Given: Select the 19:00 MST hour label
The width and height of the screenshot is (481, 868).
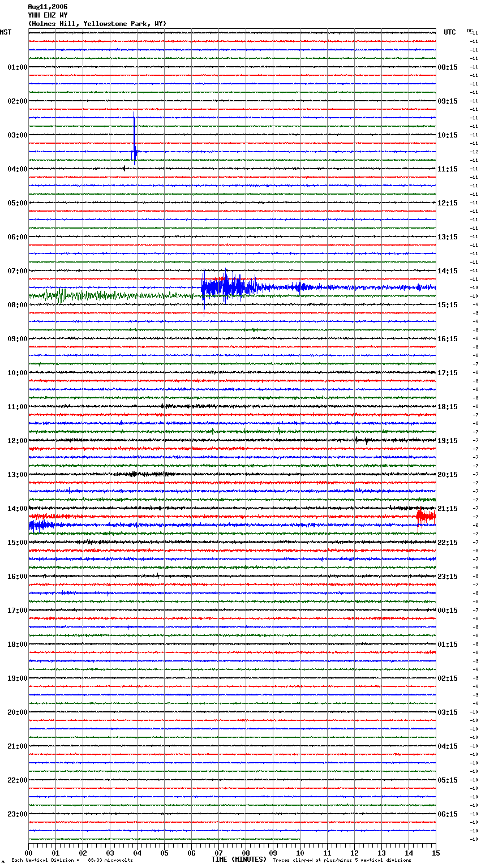Looking at the screenshot, I should tap(18, 678).
